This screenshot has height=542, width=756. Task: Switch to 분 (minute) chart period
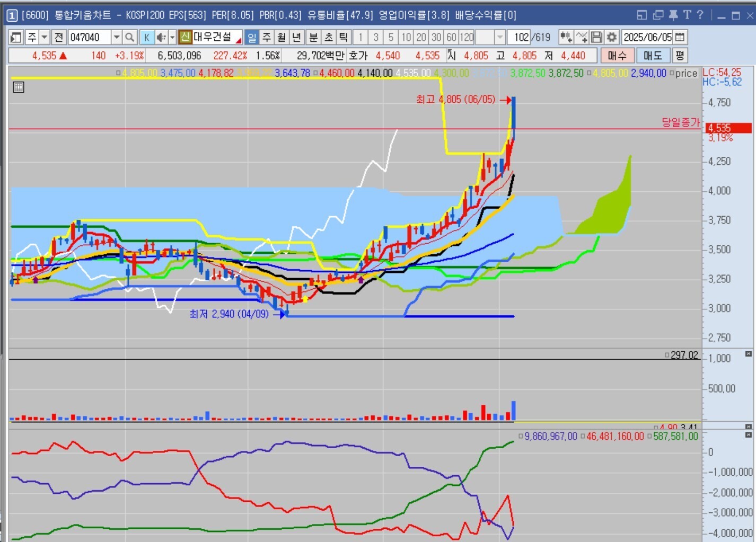pyautogui.click(x=313, y=37)
